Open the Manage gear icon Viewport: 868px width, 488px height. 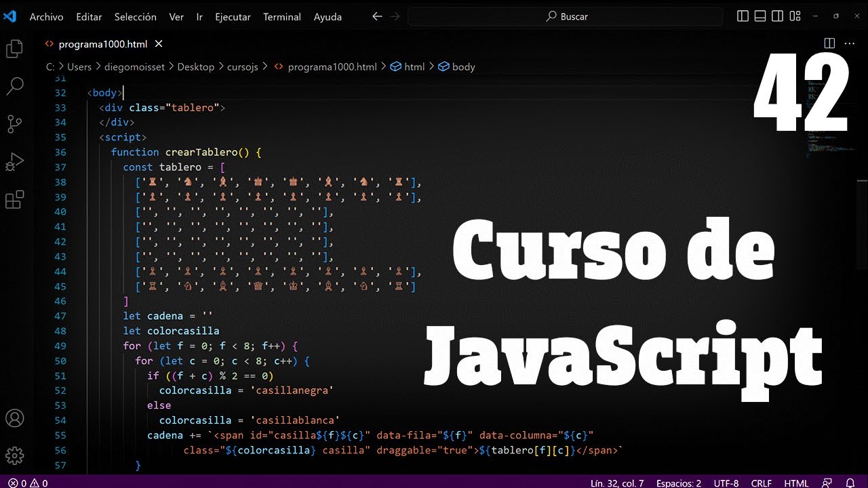(14, 455)
